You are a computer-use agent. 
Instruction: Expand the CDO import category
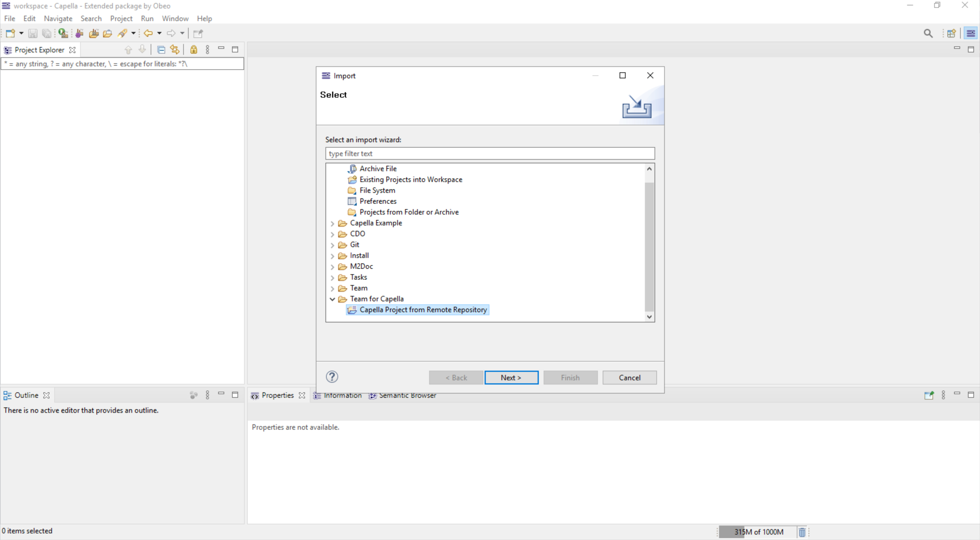tap(333, 234)
